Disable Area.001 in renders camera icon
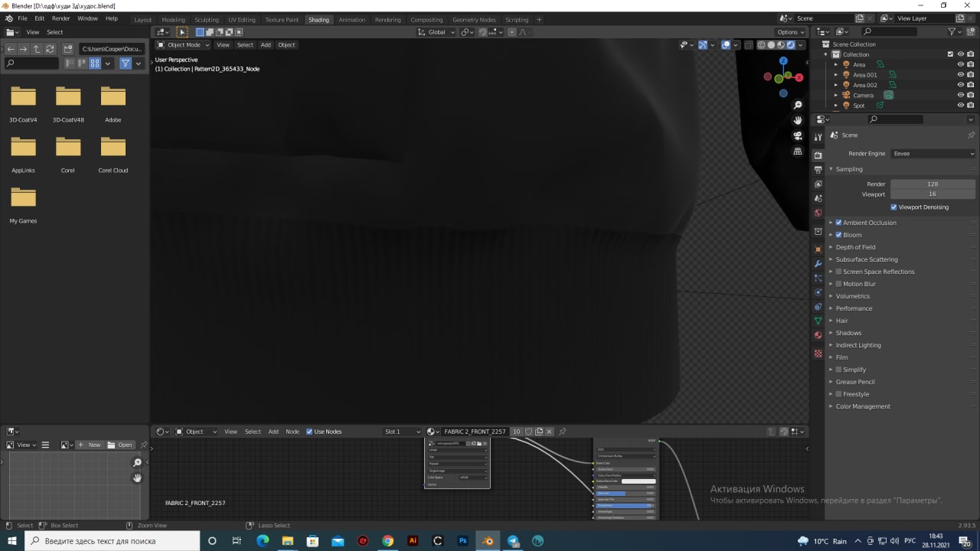Image resolution: width=980 pixels, height=551 pixels. click(x=970, y=75)
